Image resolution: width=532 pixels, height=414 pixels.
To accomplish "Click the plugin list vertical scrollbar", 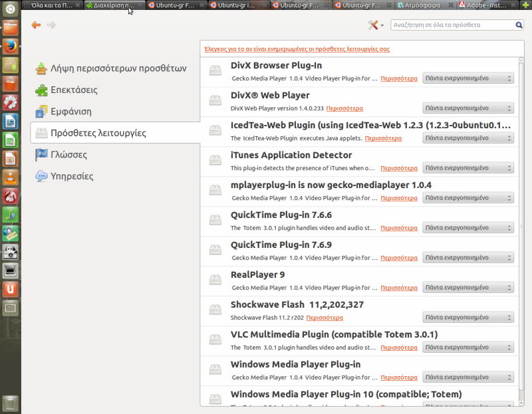I will pyautogui.click(x=521, y=227).
